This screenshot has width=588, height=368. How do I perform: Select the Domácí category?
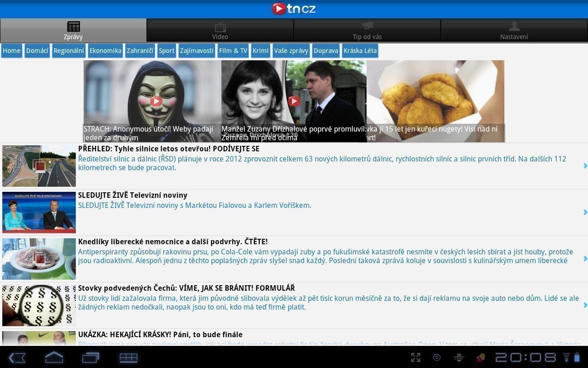37,51
